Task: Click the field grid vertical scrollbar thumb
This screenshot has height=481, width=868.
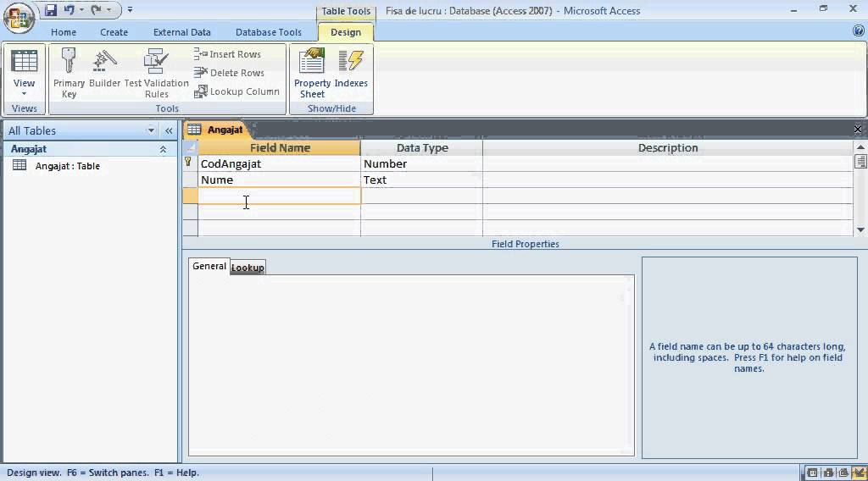Action: click(860, 162)
